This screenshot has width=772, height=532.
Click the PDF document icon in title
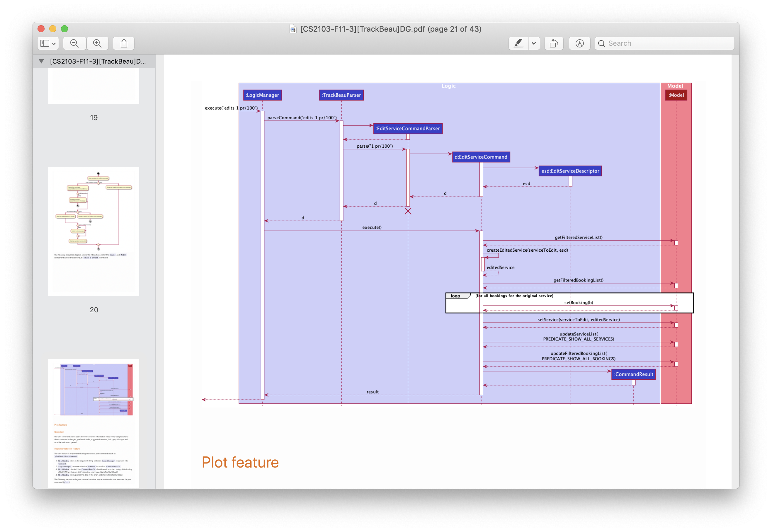coord(293,29)
